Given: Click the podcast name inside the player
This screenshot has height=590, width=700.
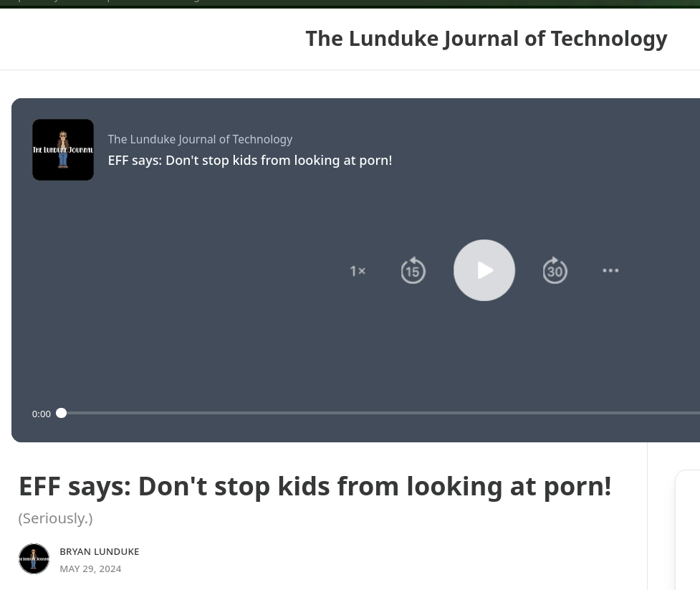Looking at the screenshot, I should coord(200,139).
